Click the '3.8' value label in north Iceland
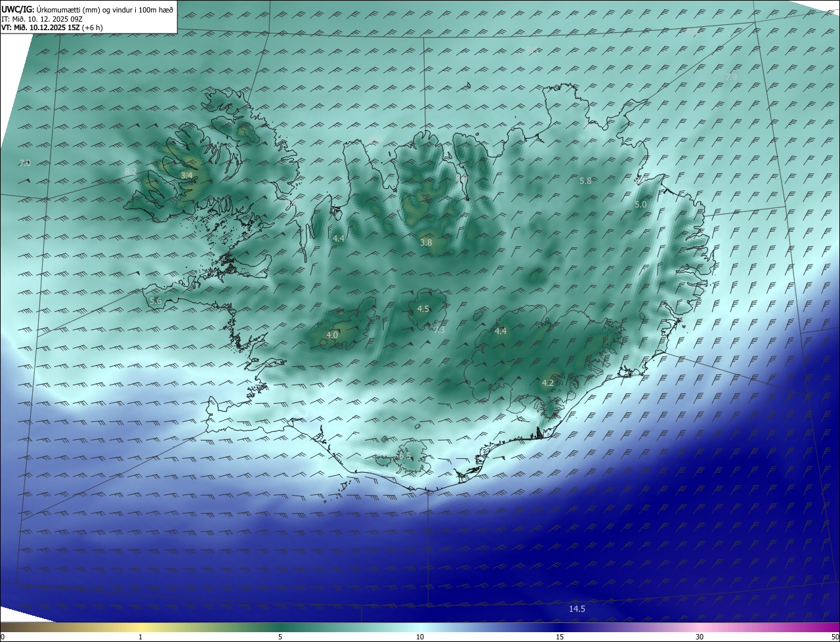 [x=426, y=242]
